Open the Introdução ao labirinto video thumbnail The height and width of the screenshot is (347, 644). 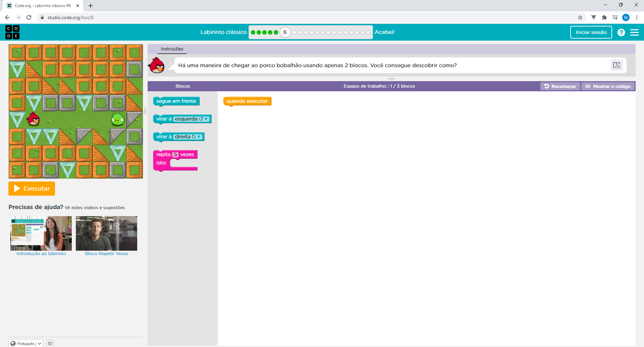[41, 233]
